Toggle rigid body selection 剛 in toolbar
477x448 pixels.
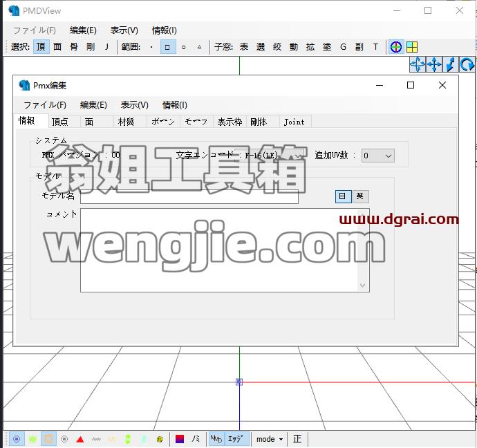click(x=91, y=47)
